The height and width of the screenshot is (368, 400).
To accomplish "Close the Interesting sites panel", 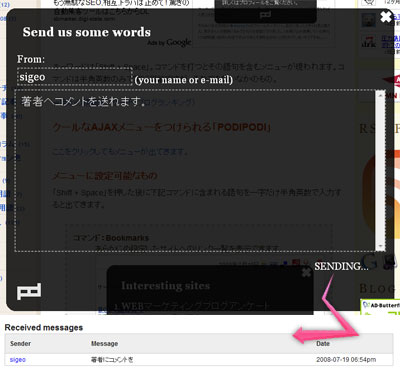I will 306,272.
